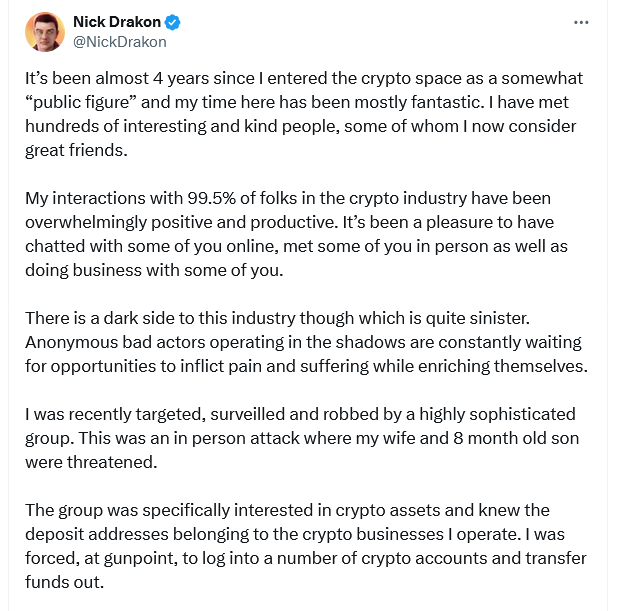The height and width of the screenshot is (611, 617).
Task: Click the words "great friends."
Action: click(76, 150)
